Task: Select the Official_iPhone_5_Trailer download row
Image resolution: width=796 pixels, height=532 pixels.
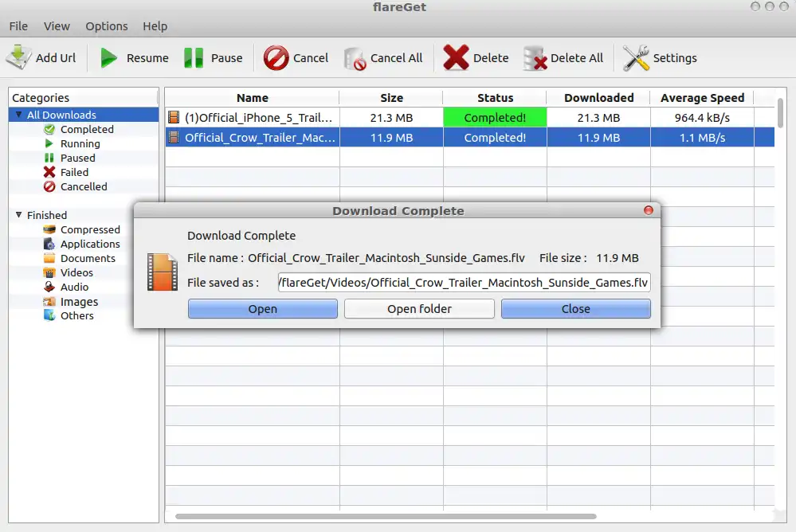Action: click(469, 118)
